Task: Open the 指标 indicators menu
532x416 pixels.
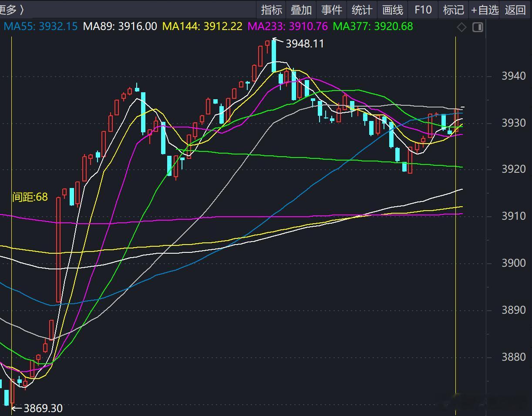Action: (272, 10)
